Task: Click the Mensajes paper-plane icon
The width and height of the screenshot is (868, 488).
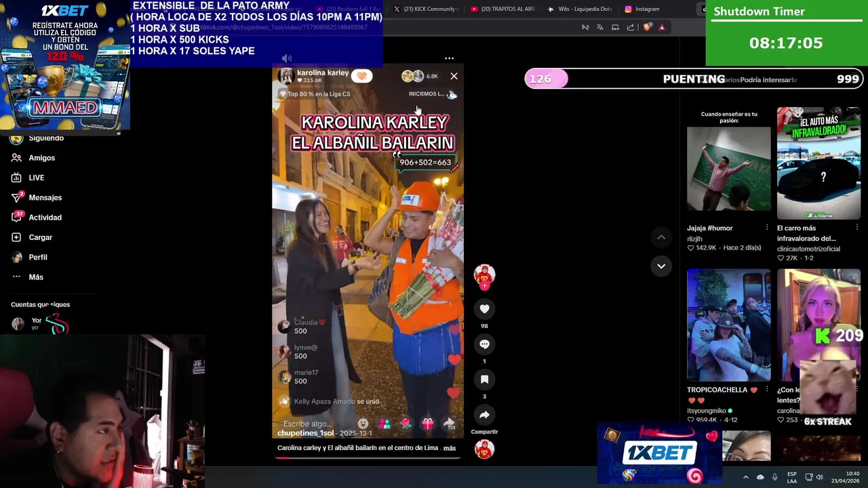Action: pos(16,197)
